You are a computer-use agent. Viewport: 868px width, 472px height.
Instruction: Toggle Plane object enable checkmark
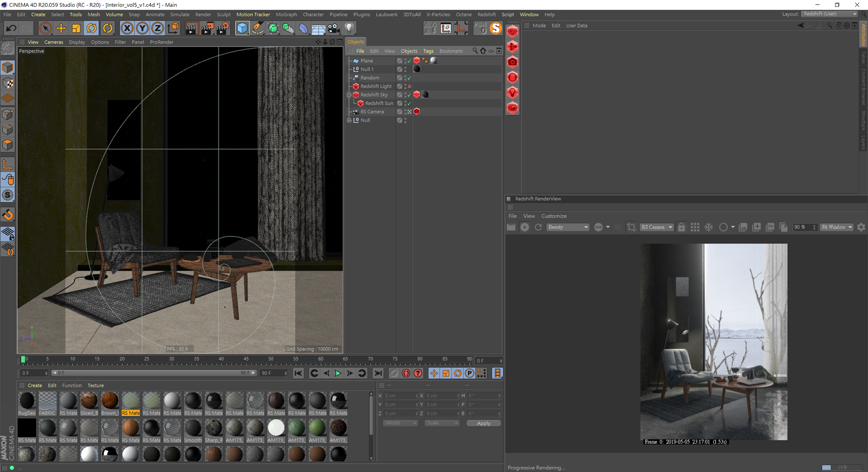click(410, 61)
